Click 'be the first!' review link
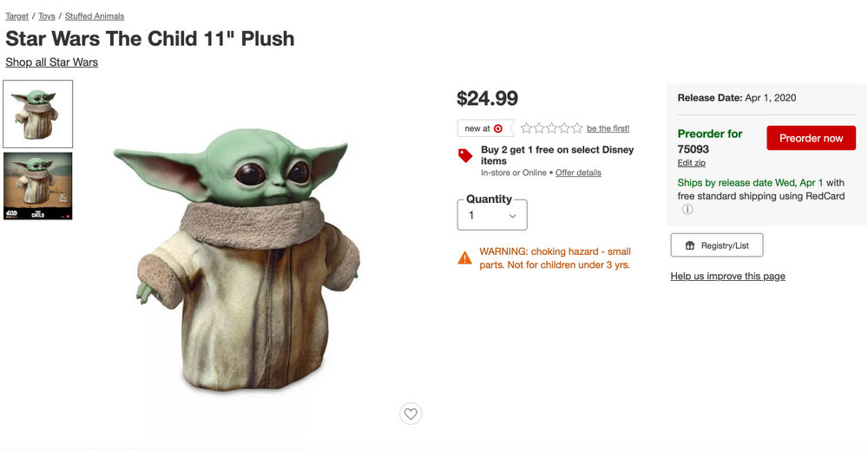868x450 pixels. 608,128
